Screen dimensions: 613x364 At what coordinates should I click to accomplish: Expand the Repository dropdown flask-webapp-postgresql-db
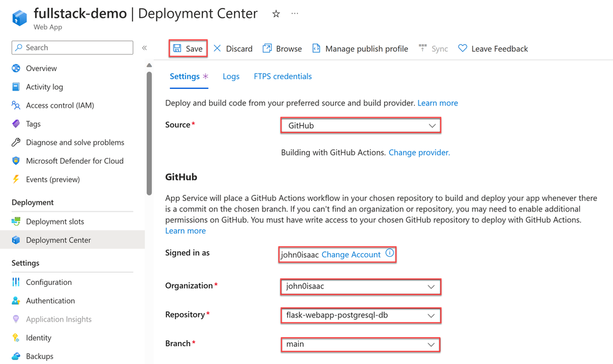360,316
